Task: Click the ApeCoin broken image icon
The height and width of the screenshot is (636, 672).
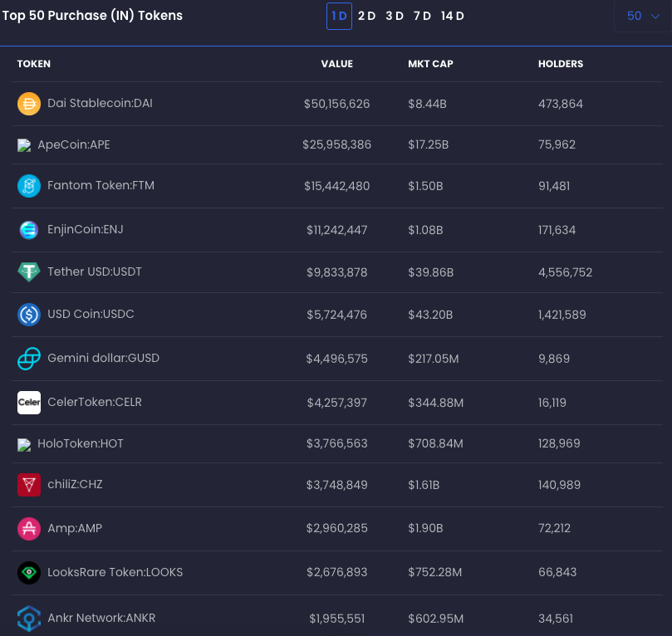Action: [24, 145]
